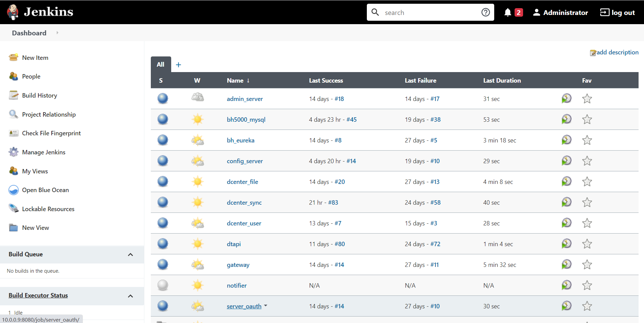Click the add description link
This screenshot has width=644, height=323.
pos(617,52)
